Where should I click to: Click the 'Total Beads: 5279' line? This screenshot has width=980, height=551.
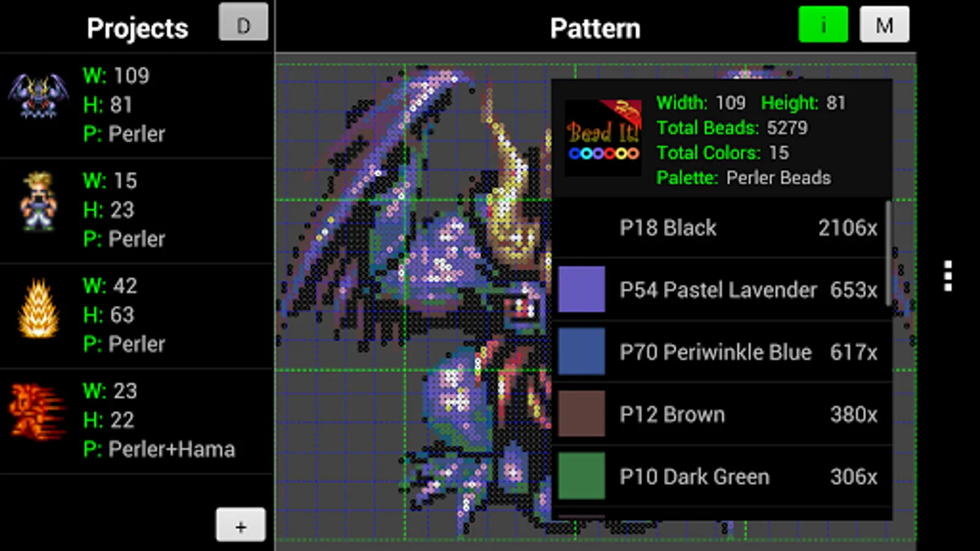732,127
